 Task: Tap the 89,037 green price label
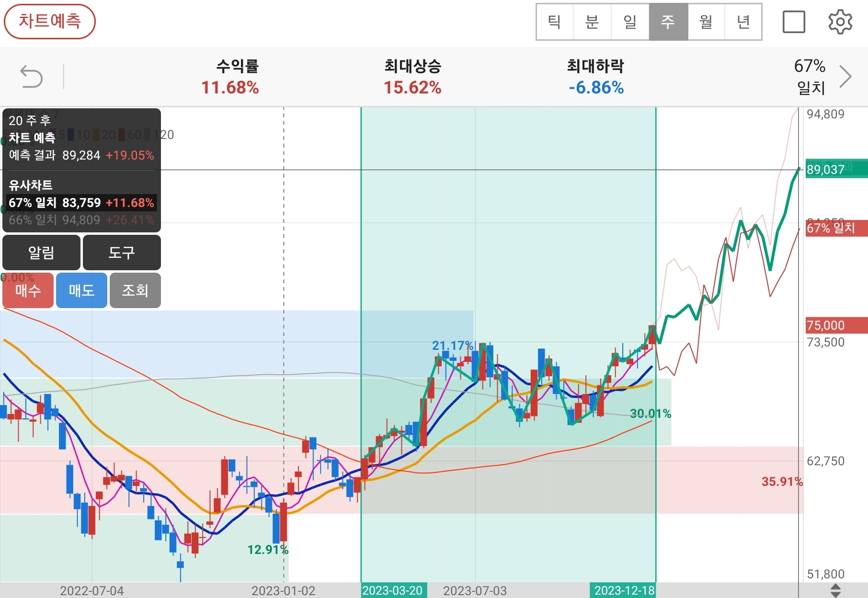(836, 169)
